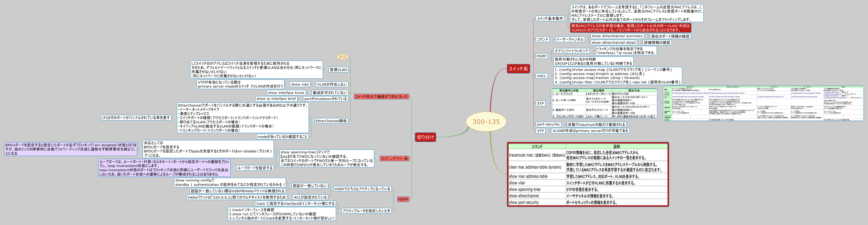Click the show interface trunk node
This screenshot has height=225, width=868.
pyautogui.click(x=286, y=93)
